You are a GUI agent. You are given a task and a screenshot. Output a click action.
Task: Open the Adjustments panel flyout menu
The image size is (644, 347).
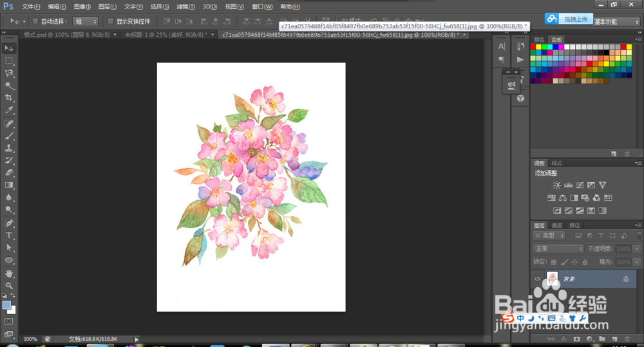pos(638,163)
